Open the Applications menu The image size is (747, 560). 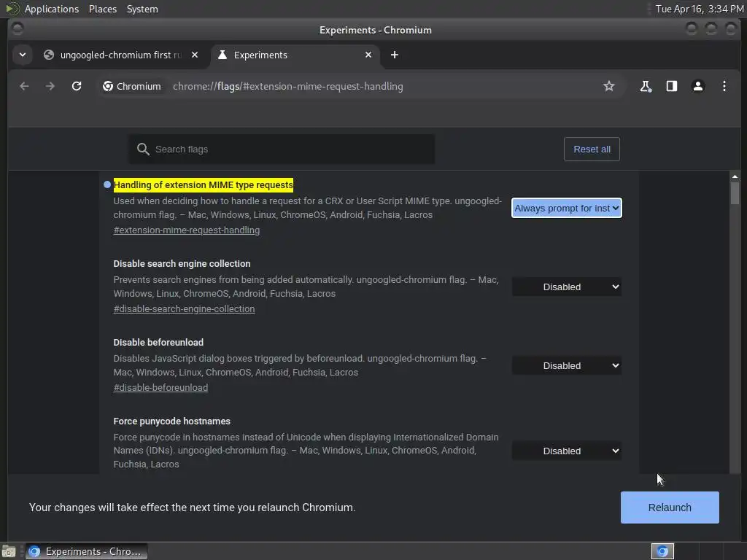coord(52,9)
